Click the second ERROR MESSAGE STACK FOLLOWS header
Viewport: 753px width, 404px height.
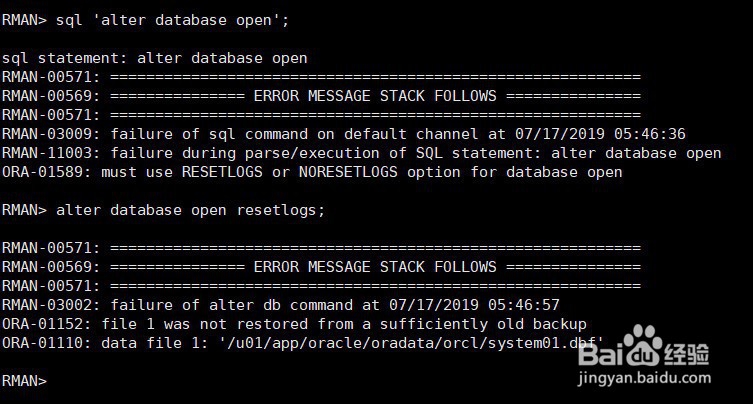pyautogui.click(x=375, y=267)
